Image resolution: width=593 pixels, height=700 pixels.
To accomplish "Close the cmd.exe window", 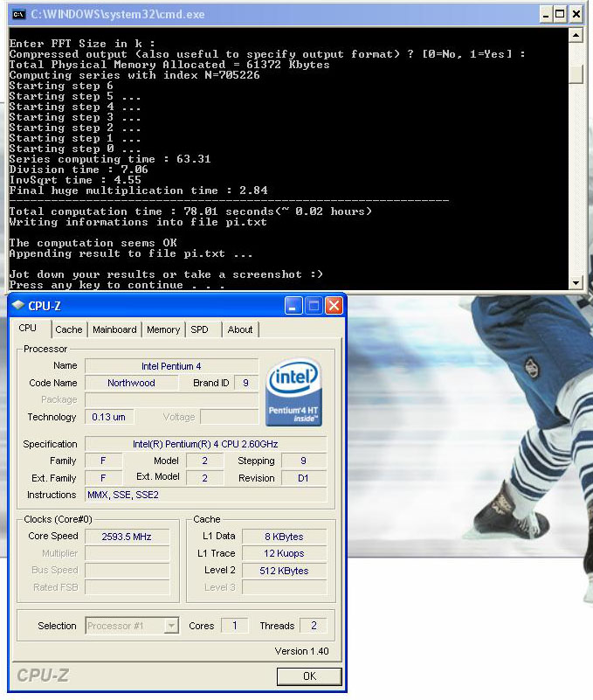I will point(576,15).
